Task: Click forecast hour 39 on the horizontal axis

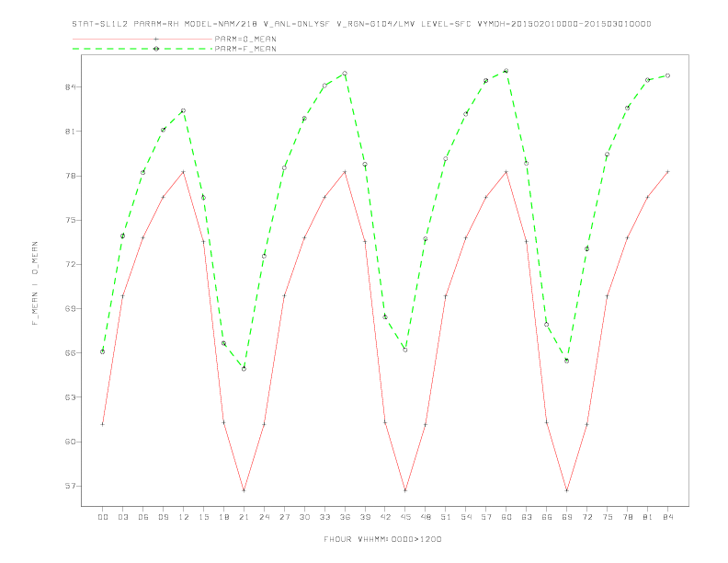Action: coord(365,517)
